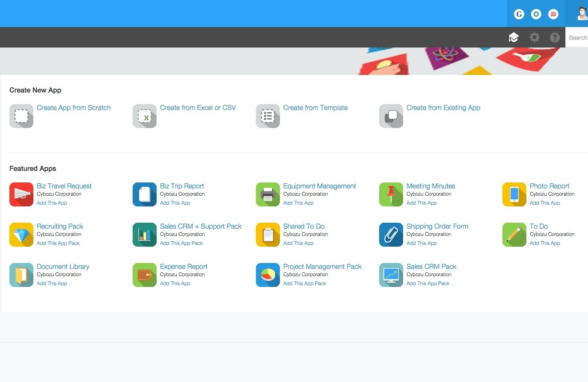The width and height of the screenshot is (588, 382).
Task: Click Add This App under Photo Report
Action: point(545,203)
